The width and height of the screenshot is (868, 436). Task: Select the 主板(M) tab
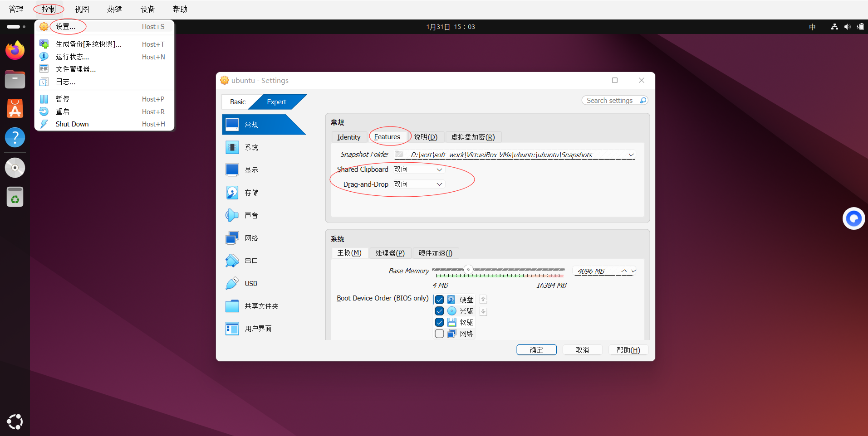click(x=349, y=253)
